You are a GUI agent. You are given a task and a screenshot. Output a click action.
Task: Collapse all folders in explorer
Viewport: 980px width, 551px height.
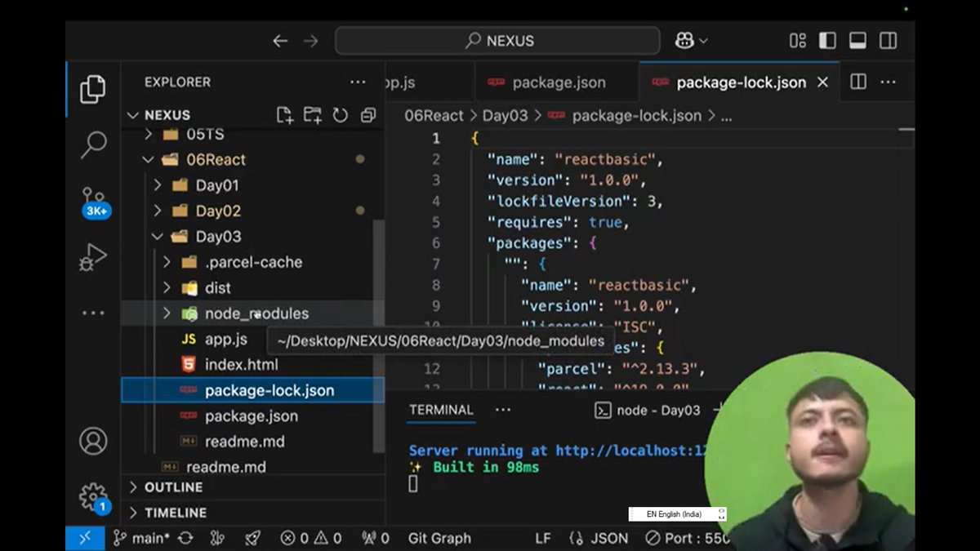tap(368, 115)
